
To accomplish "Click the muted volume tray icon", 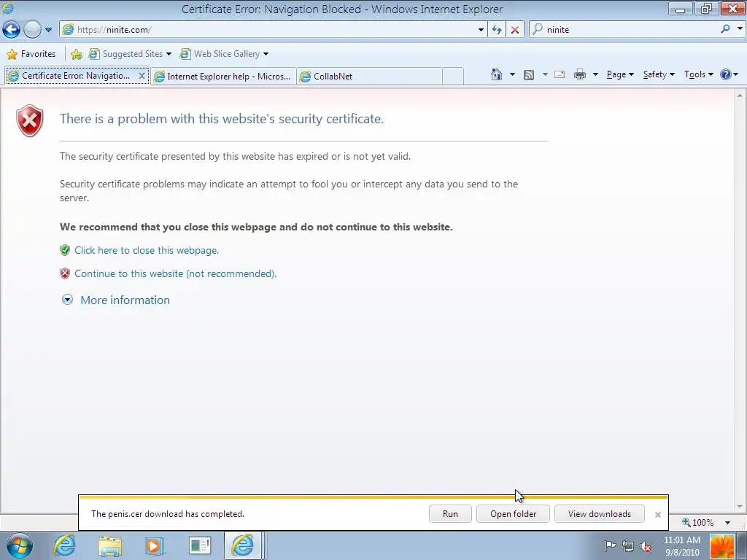I will coord(646,547).
